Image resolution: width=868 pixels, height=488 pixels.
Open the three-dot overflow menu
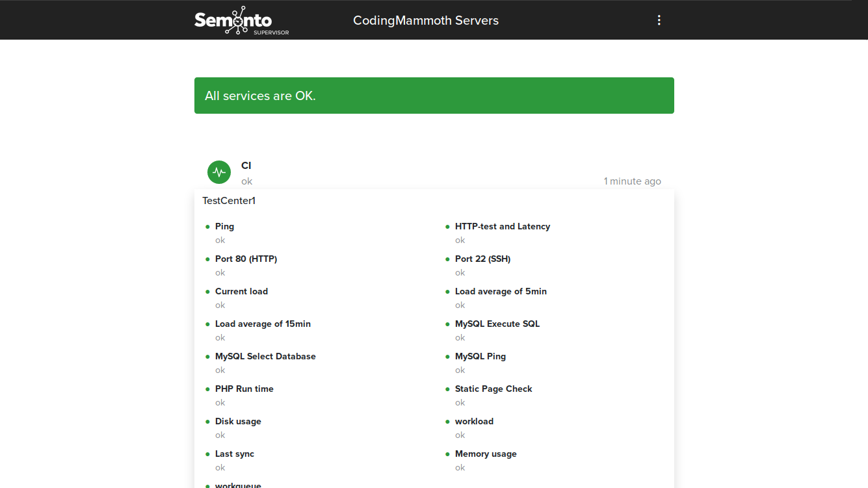click(659, 19)
